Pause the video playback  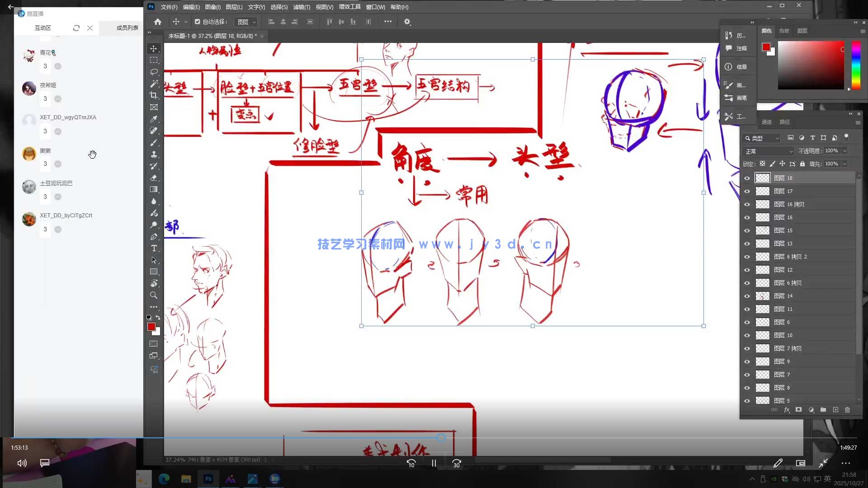tap(434, 463)
